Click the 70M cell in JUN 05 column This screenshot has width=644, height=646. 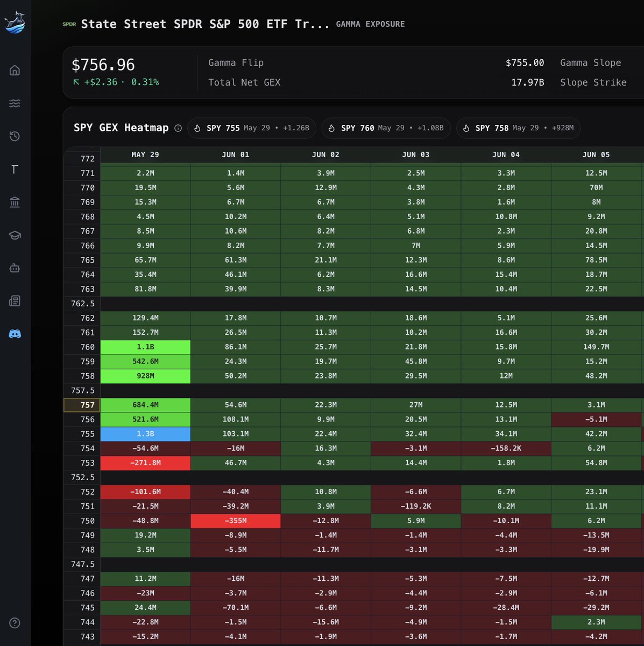pyautogui.click(x=596, y=188)
